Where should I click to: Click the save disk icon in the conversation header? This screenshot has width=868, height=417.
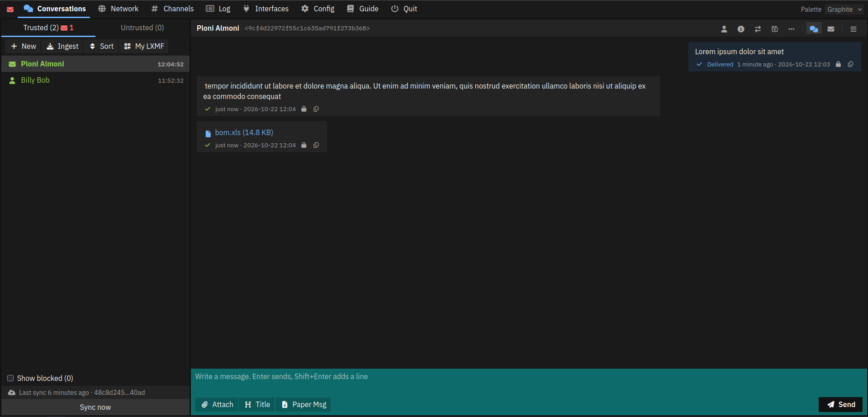(x=774, y=29)
